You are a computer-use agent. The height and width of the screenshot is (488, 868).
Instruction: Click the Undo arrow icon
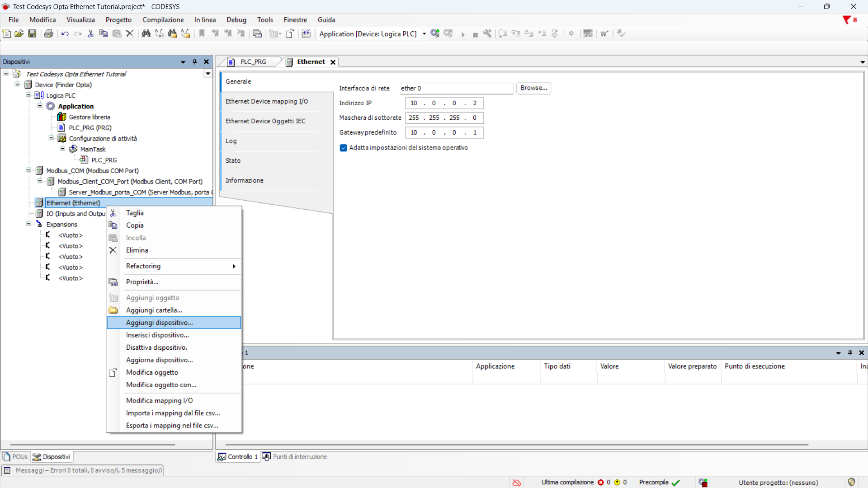(x=65, y=33)
